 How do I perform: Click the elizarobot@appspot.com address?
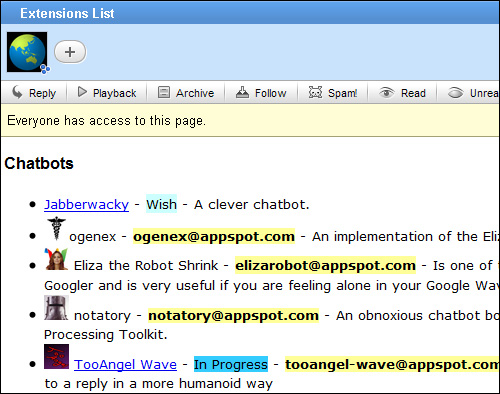click(x=325, y=265)
